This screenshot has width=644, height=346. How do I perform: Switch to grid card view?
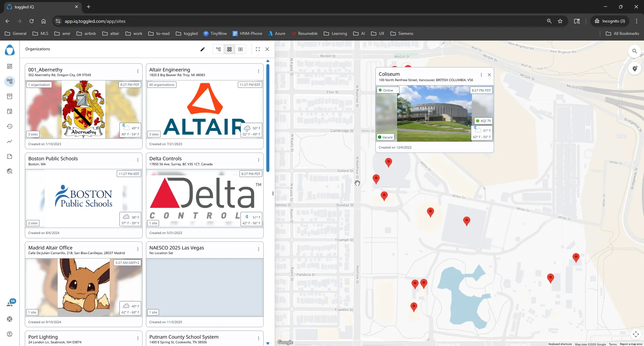(x=229, y=49)
